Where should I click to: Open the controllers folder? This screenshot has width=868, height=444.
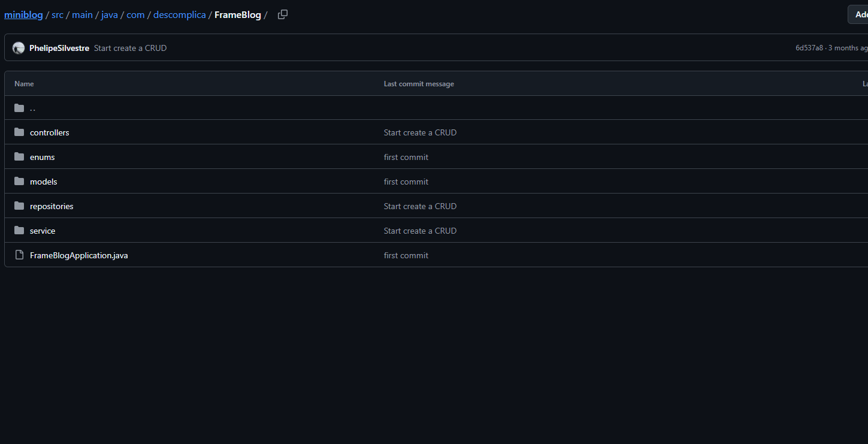click(x=49, y=132)
